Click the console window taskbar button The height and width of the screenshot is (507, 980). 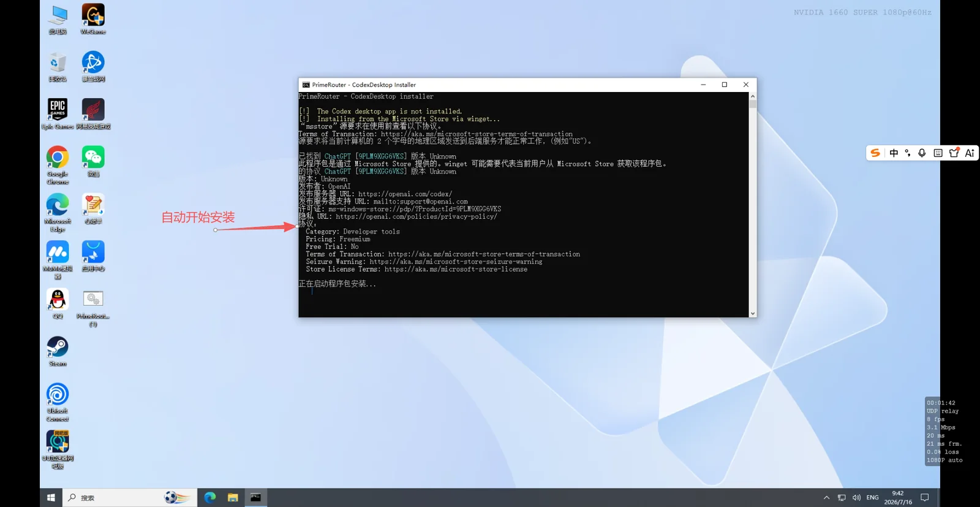255,498
